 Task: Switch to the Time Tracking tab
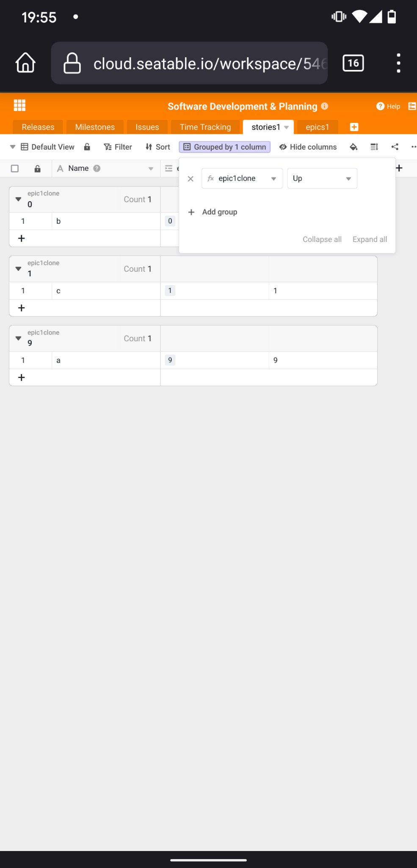point(205,127)
